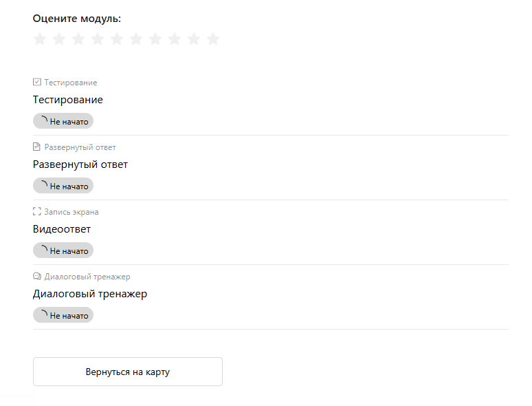This screenshot has width=532, height=406.
Task: Select the ninth rating star
Action: 194,39
